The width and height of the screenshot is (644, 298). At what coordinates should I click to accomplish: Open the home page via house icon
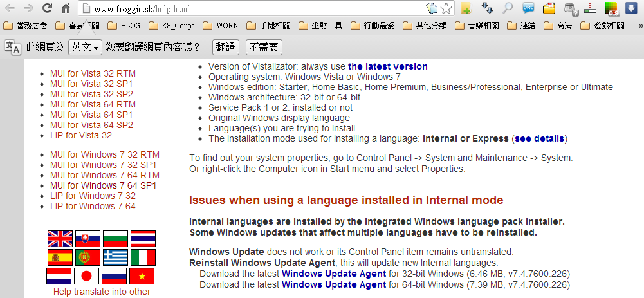click(x=66, y=8)
